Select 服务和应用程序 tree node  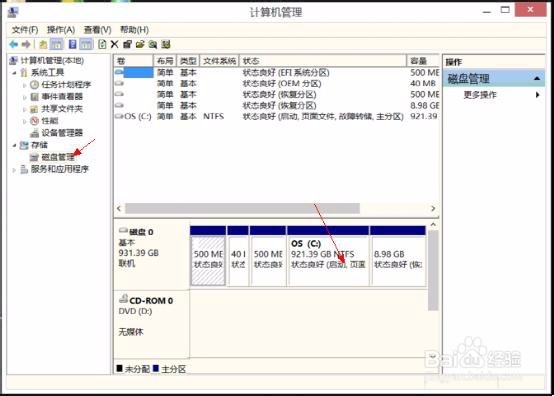coord(59,169)
